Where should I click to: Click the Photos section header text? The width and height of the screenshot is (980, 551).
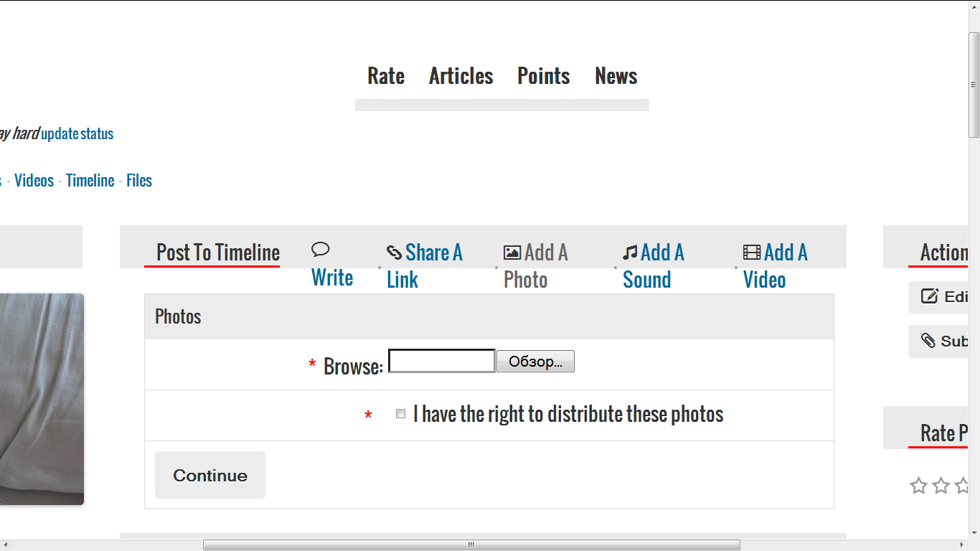click(x=178, y=316)
